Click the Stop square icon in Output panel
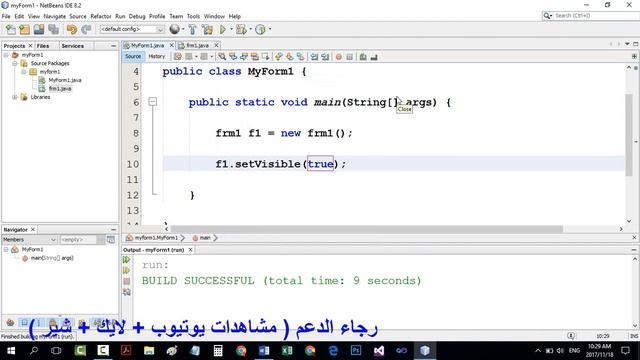This screenshot has width=640, height=360. 127,281
